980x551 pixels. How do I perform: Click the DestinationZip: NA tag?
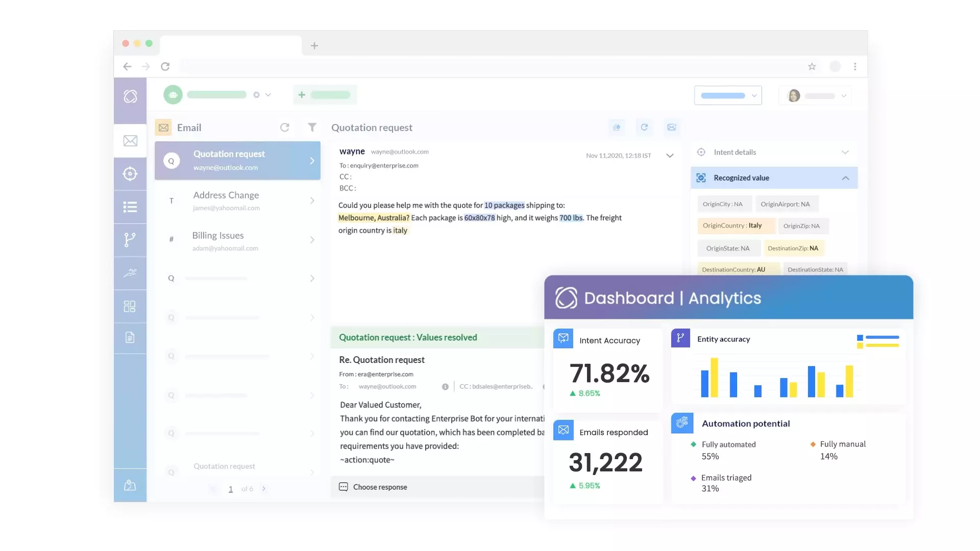(794, 248)
